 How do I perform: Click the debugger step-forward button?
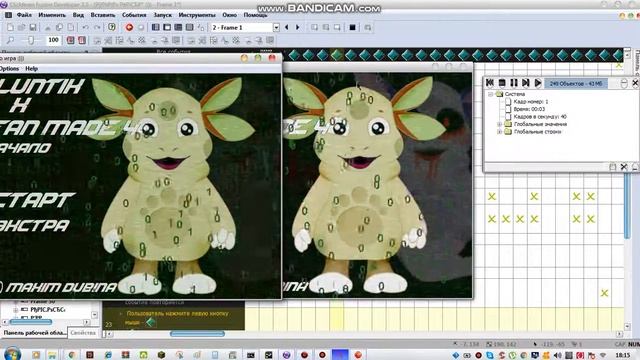click(526, 83)
